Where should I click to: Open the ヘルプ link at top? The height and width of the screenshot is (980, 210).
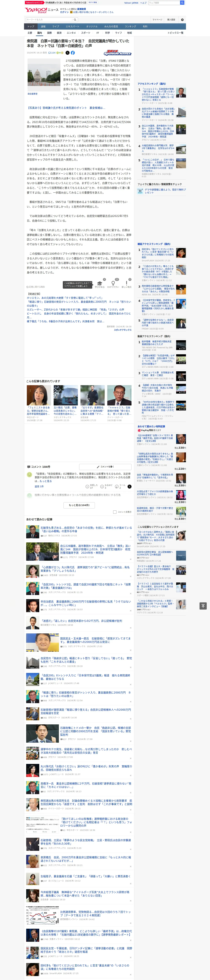point(143,3)
